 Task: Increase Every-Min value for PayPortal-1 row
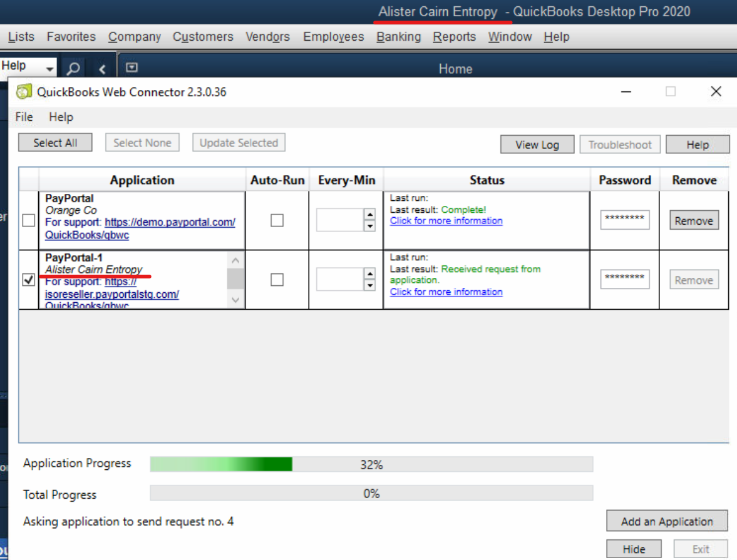click(x=370, y=273)
